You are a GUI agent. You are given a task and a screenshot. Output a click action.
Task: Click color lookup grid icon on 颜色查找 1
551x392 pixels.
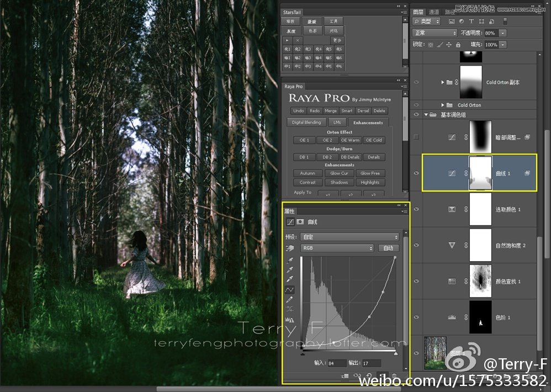pos(452,282)
